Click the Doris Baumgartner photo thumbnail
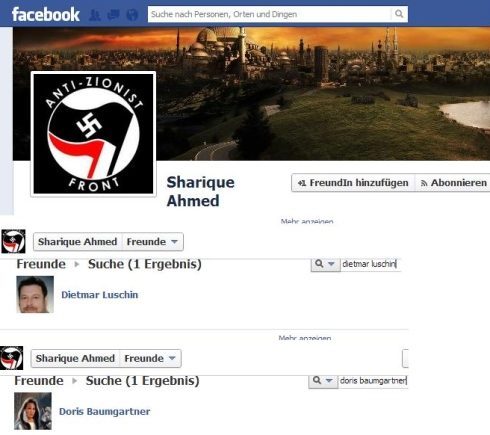This screenshot has height=435, width=490. (x=33, y=411)
